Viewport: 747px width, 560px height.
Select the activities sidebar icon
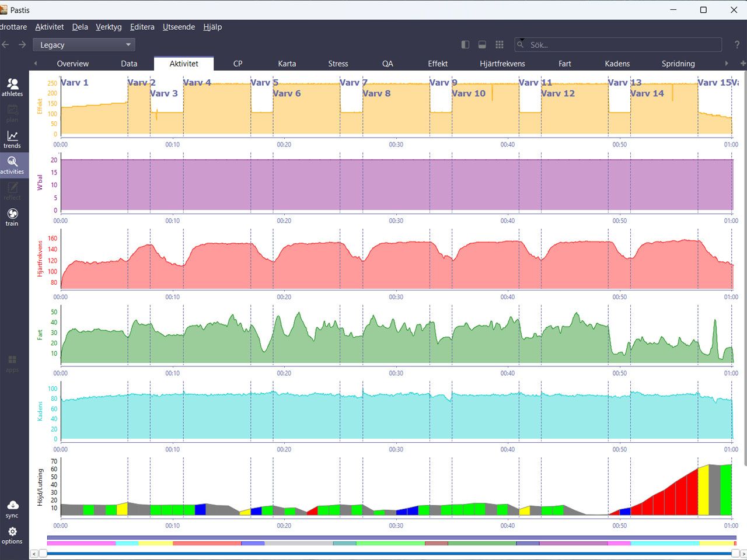click(12, 165)
